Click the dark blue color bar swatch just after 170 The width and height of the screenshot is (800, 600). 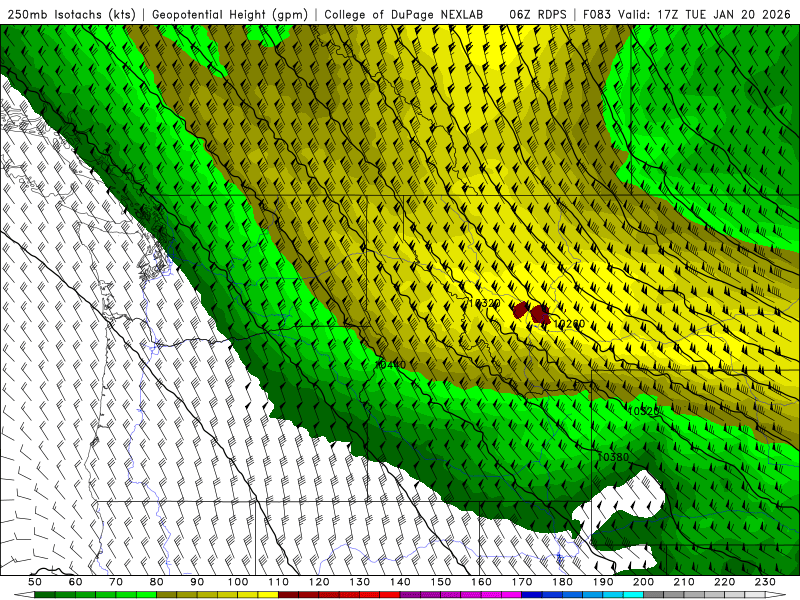point(532,595)
